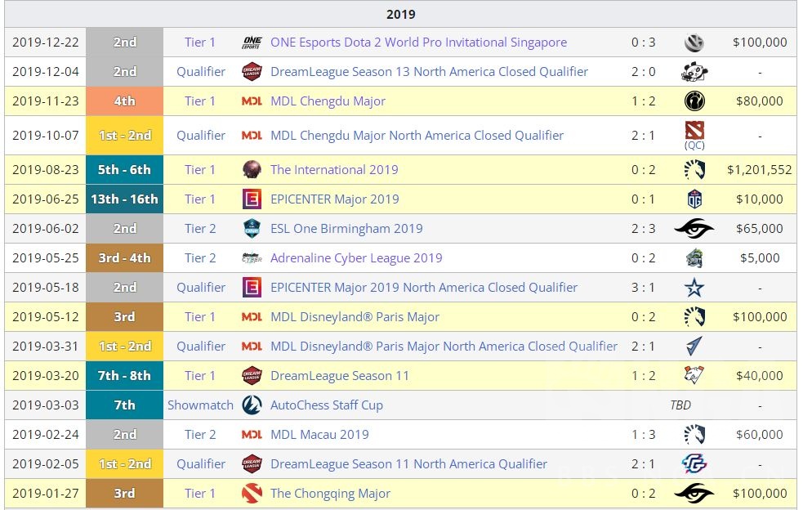Click the $1,201,552 prize cell
This screenshot has height=510, width=812.
(x=760, y=169)
